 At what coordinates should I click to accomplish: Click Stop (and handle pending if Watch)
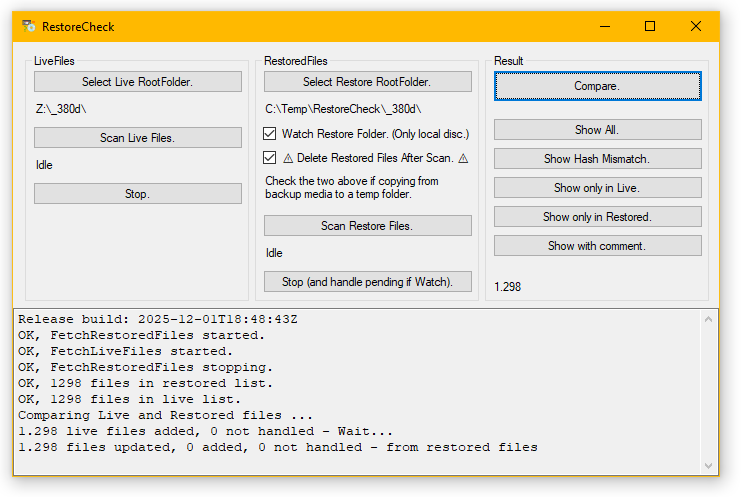click(368, 282)
